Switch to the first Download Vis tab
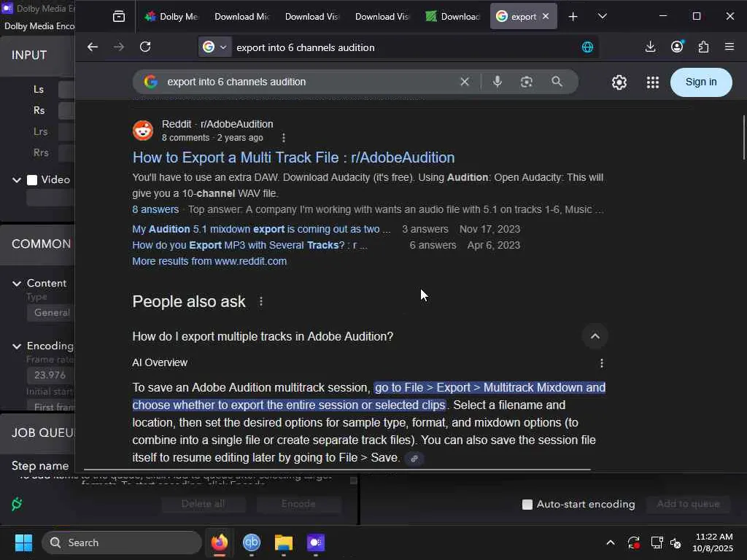 (312, 17)
